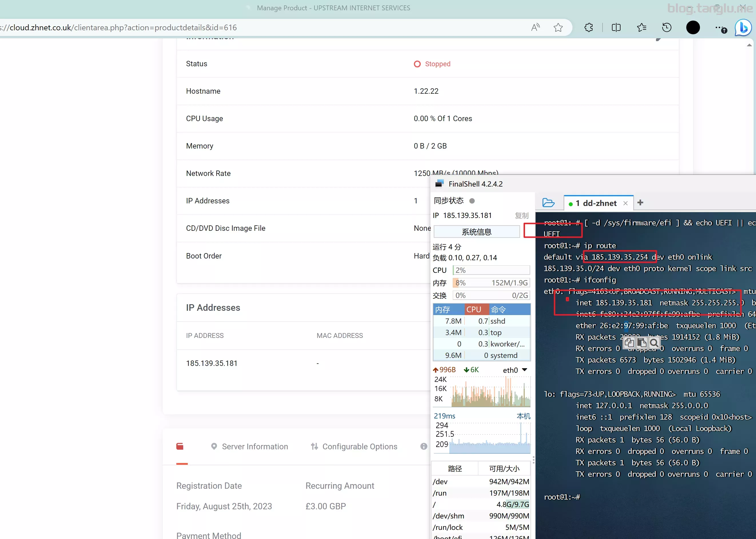Click the network traffic graph
This screenshot has height=539, width=756.
[490, 392]
